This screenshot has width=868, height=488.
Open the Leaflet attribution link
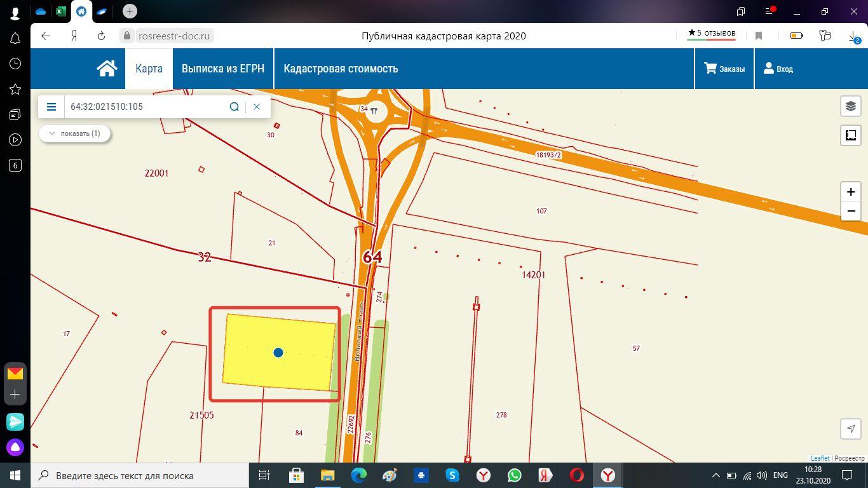pos(820,458)
